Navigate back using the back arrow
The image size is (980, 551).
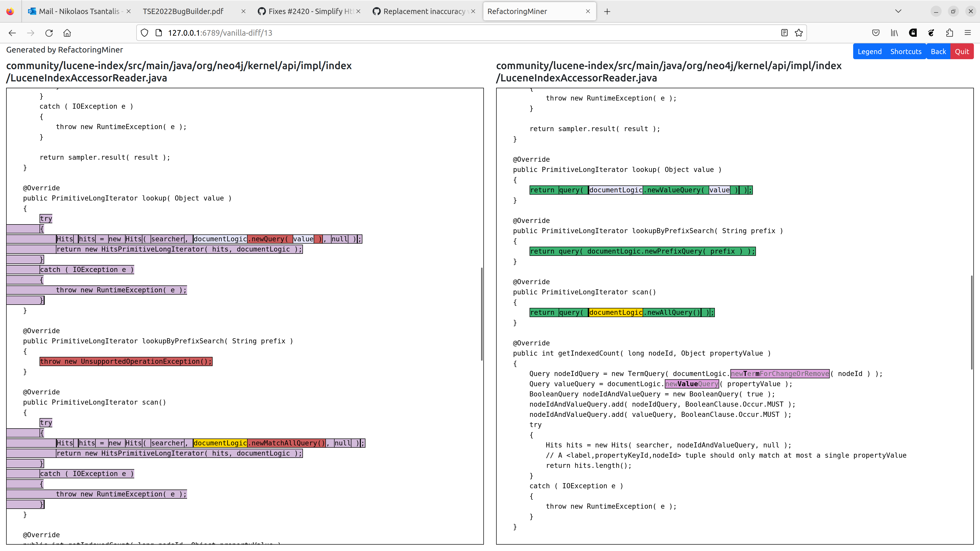(12, 33)
